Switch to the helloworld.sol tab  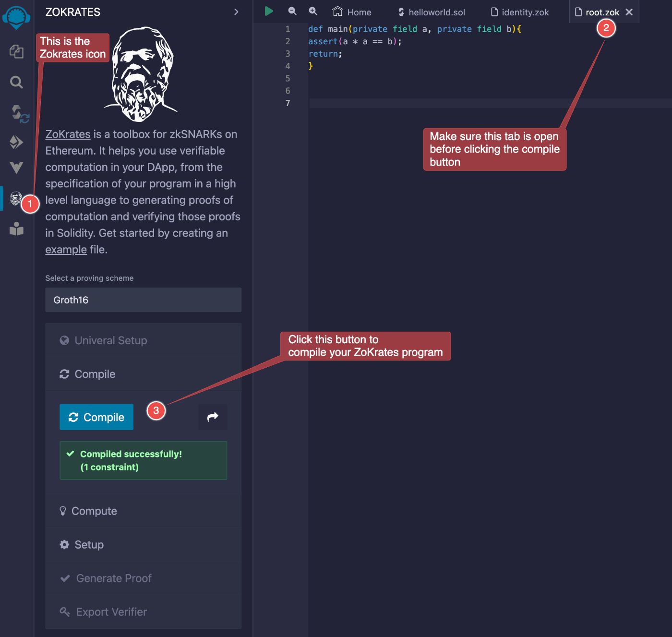pos(431,12)
